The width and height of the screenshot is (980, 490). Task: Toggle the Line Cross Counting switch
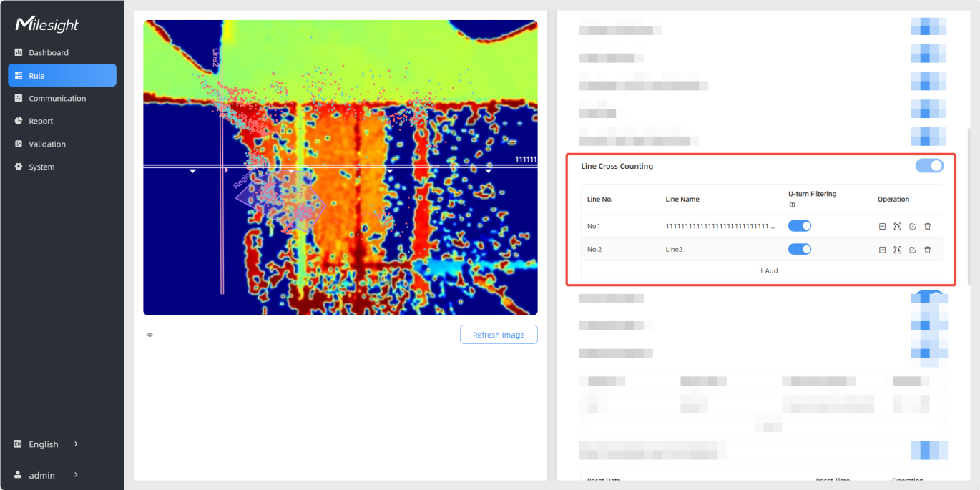(x=929, y=166)
